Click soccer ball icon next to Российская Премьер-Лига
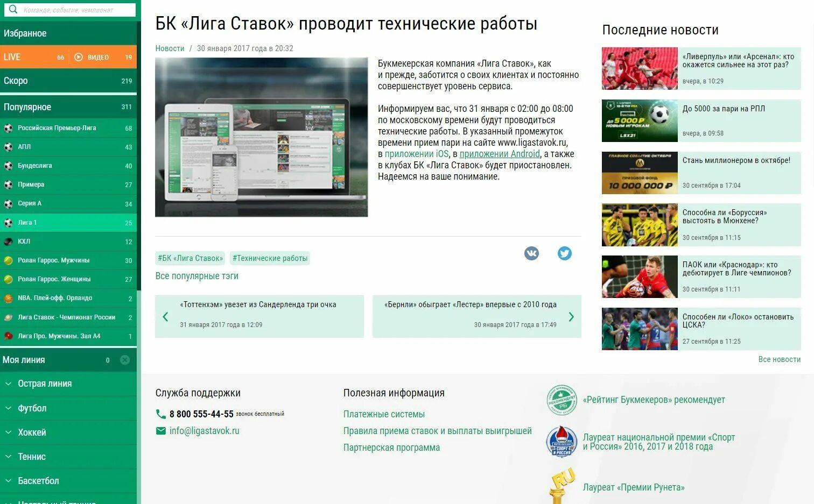The image size is (814, 504). (8, 128)
